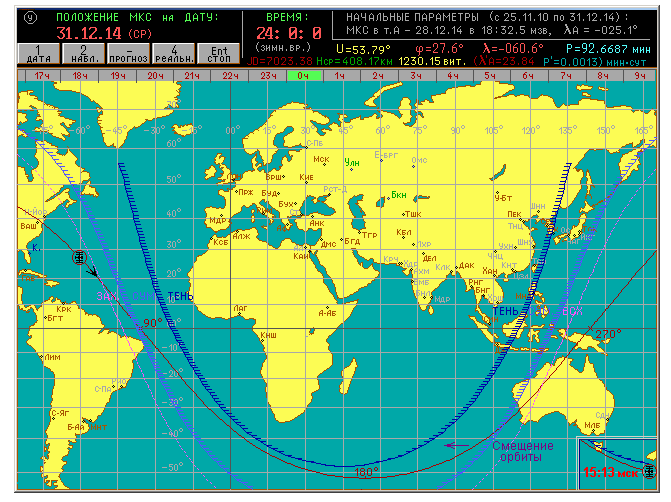Click the НАЧАЛЬНЫЕ ПАРАМЕТРЫ heading
This screenshot has width=671, height=502.
pos(412,18)
